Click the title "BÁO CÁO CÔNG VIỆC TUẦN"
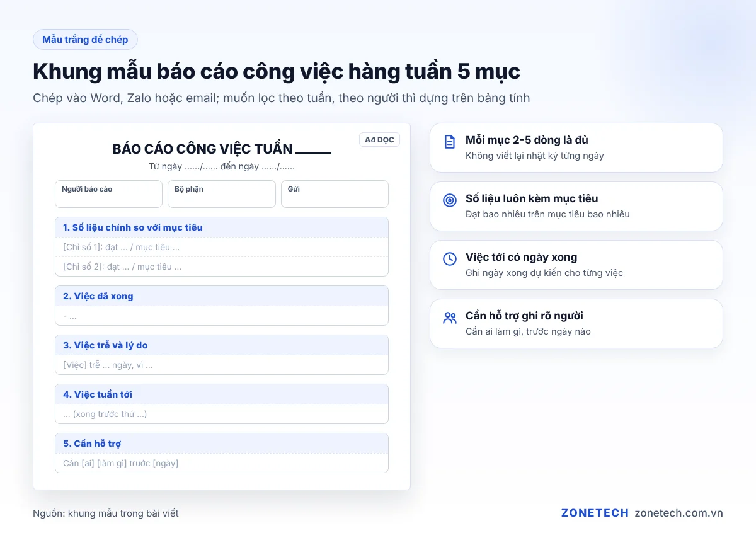Screen dimensions: 756x545 (202, 149)
